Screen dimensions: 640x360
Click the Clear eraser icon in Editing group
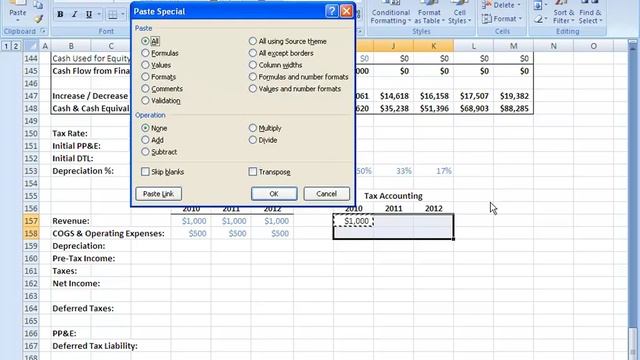(538, 19)
